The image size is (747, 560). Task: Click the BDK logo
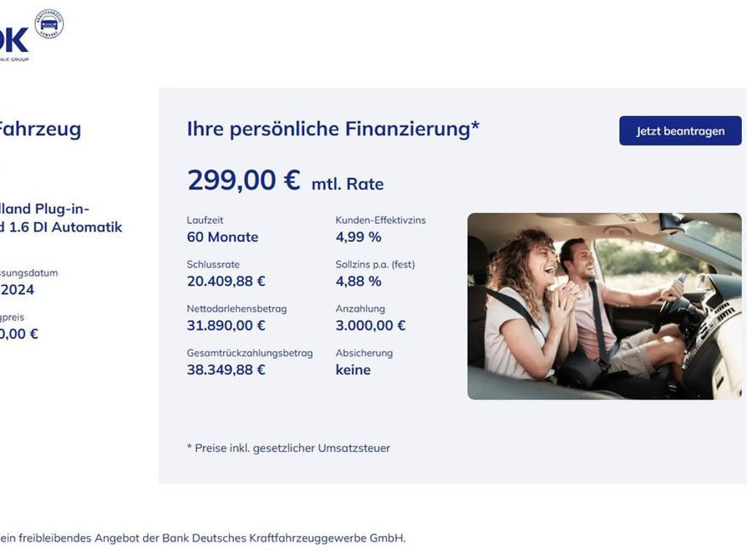tap(15, 42)
